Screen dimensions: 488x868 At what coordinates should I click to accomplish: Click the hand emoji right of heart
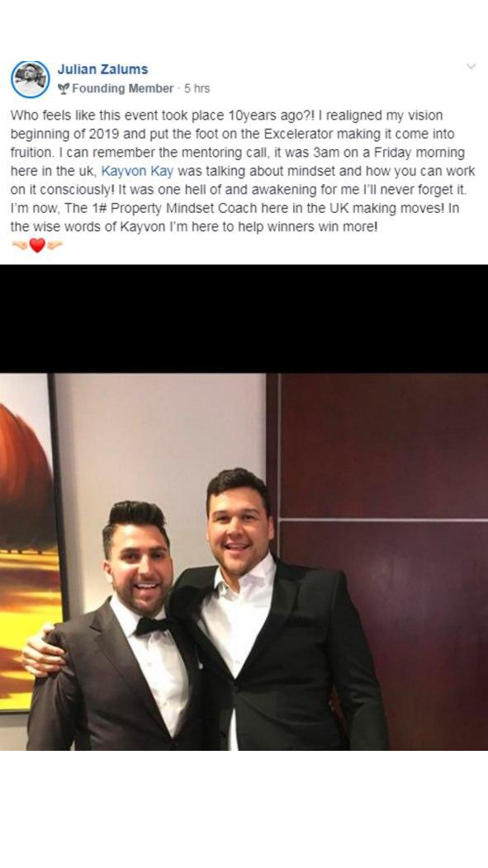click(x=54, y=245)
